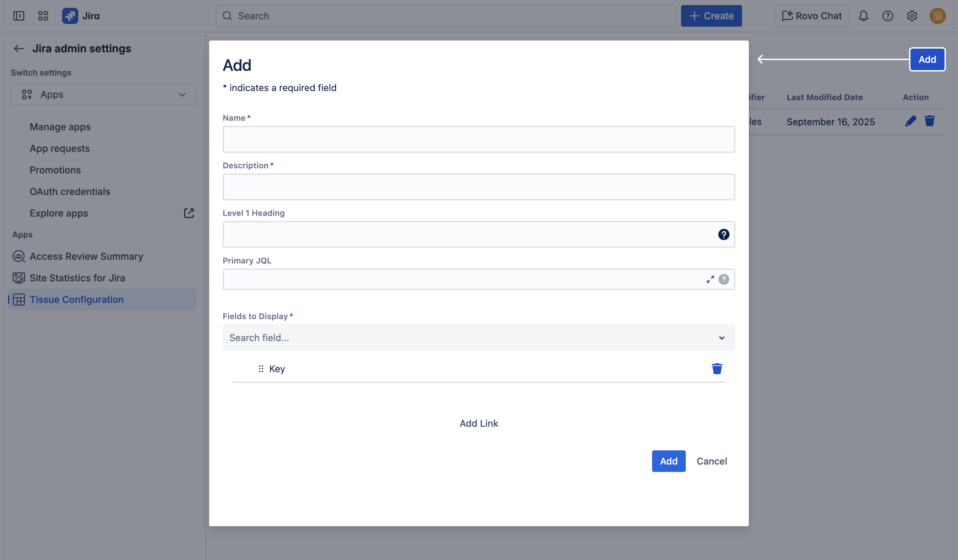Viewport: 958px width, 560px height.
Task: Click the Primary JQL help icon
Action: 724,279
